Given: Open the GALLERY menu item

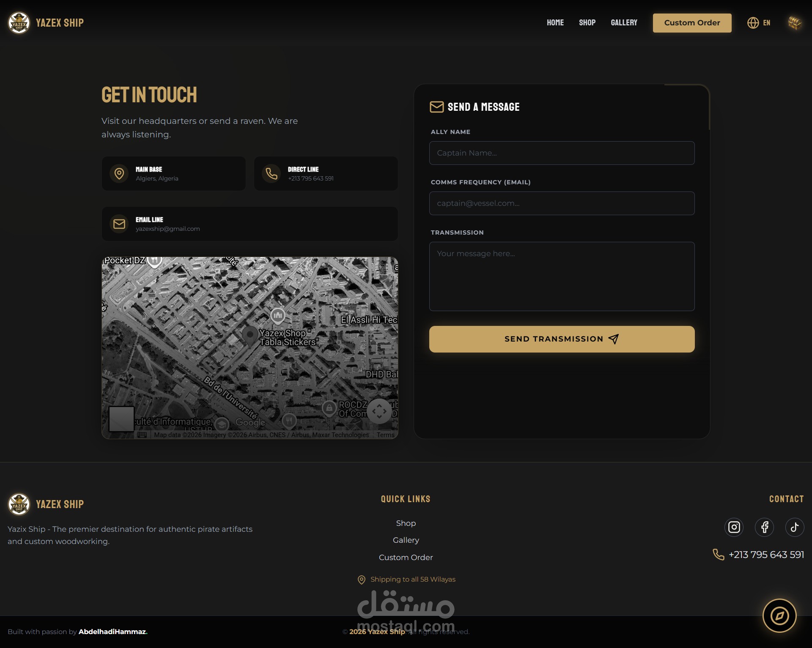Looking at the screenshot, I should [624, 23].
